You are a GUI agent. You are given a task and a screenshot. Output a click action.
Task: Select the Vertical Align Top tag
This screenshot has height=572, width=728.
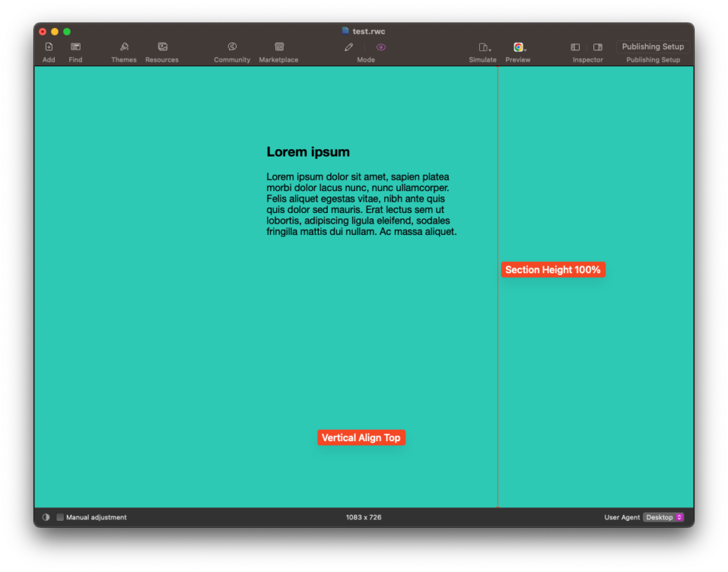361,437
